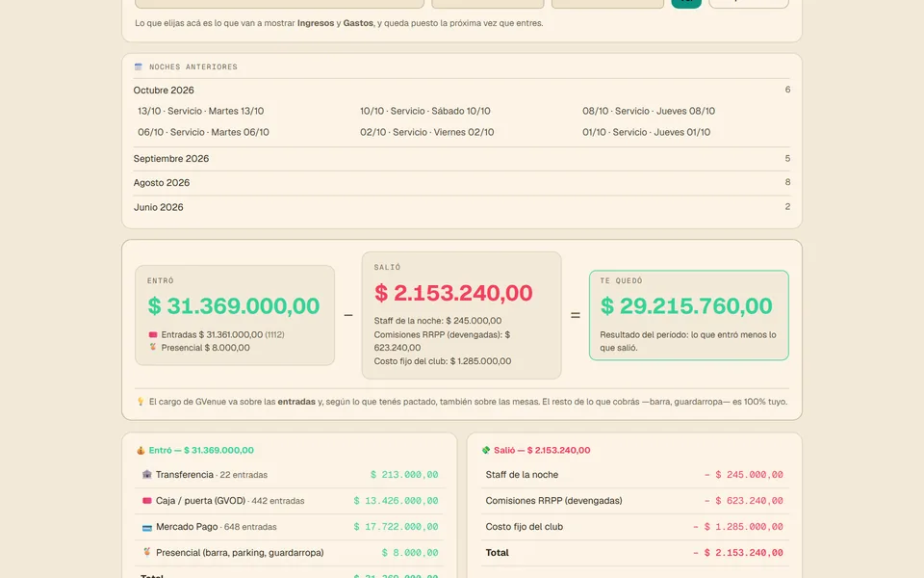Screen dimensions: 924x578
Task: Expand the Junio 2026 month group
Action: [462, 207]
